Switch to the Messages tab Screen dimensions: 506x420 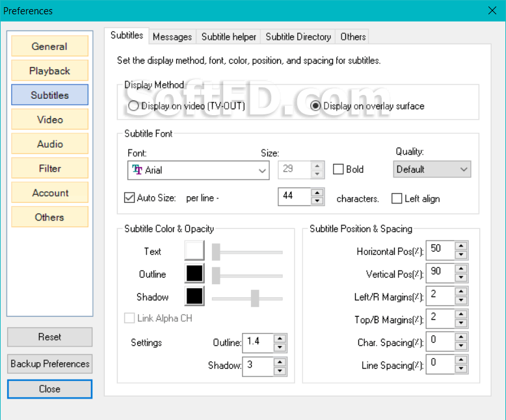click(172, 37)
